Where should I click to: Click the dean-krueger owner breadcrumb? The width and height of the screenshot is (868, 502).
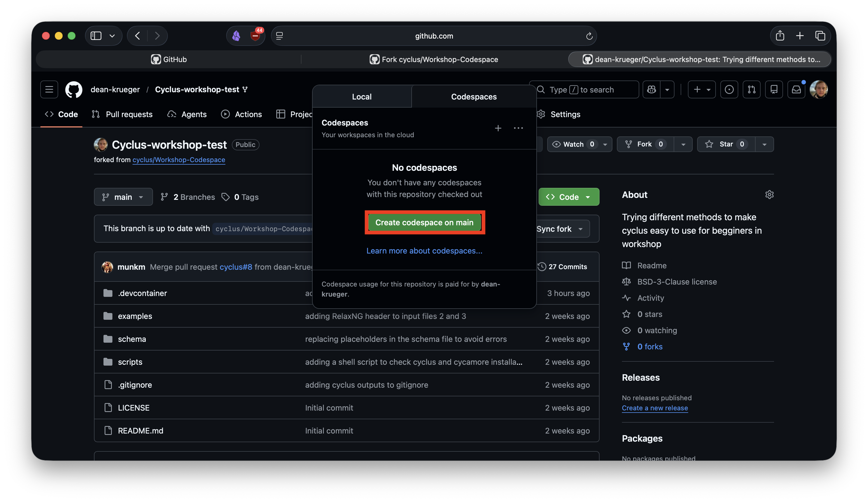click(x=115, y=89)
